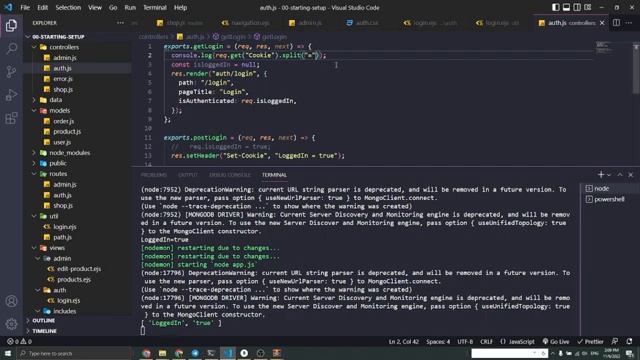The width and height of the screenshot is (640, 360).
Task: Open editor more actions ellipsis
Action: coord(629,23)
